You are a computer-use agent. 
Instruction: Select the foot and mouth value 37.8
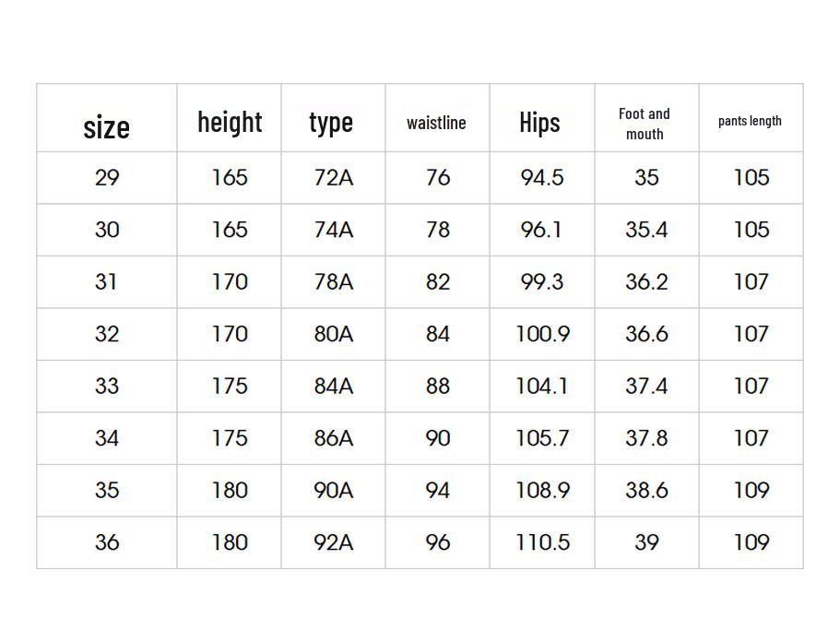tap(646, 438)
